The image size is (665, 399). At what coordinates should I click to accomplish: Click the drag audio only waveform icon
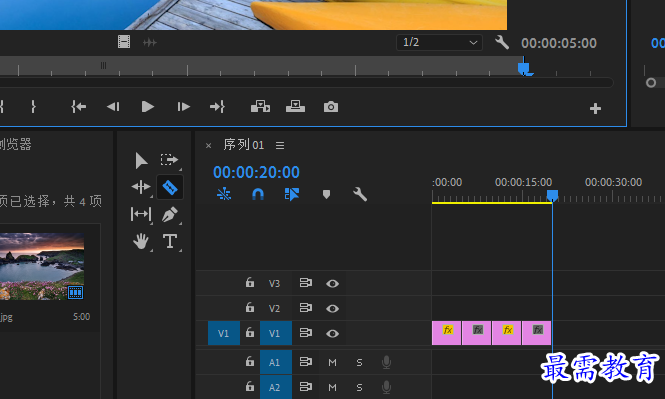point(150,42)
